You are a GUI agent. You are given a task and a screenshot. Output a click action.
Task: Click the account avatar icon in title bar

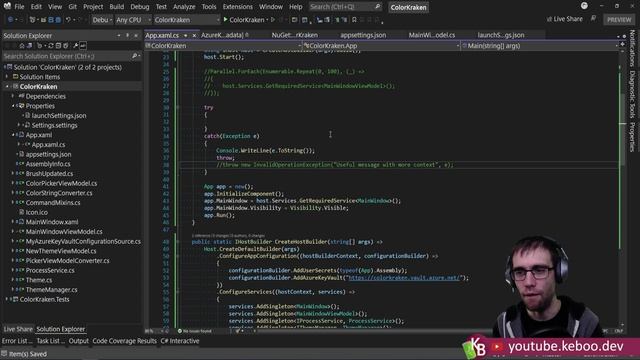pos(584,6)
